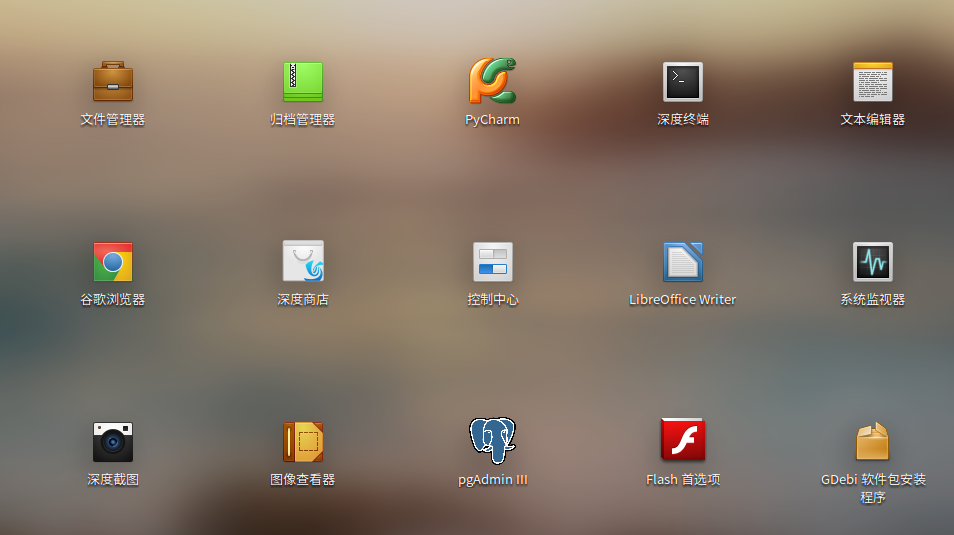Image resolution: width=954 pixels, height=535 pixels.
Task: Launch 谷歌浏览器 Chrome icon
Action: 113,262
